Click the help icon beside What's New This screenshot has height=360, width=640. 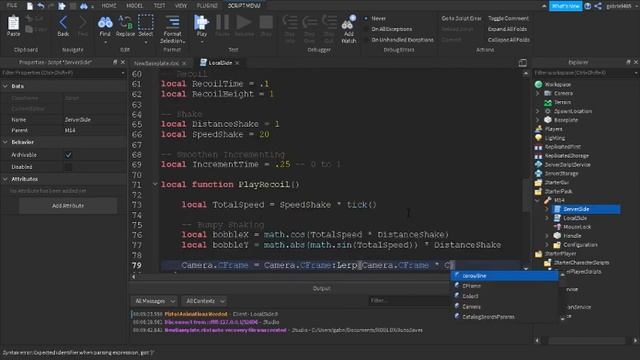[587, 6]
